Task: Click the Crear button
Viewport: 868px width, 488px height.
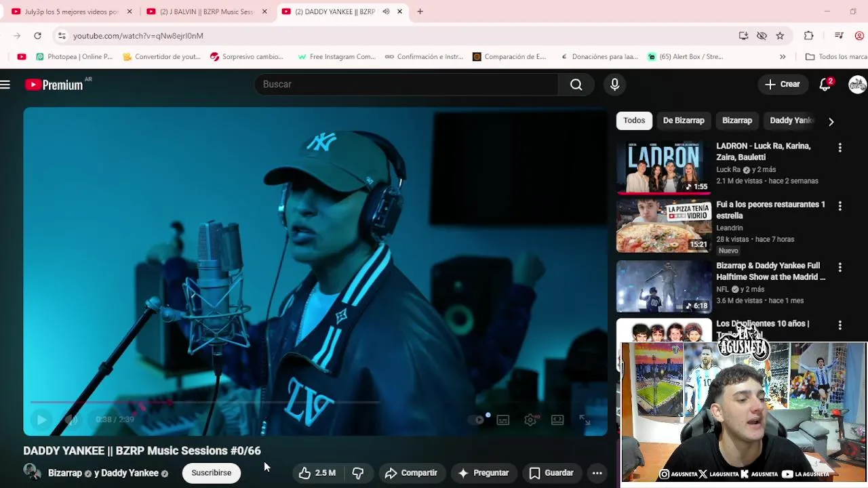Action: pos(782,84)
